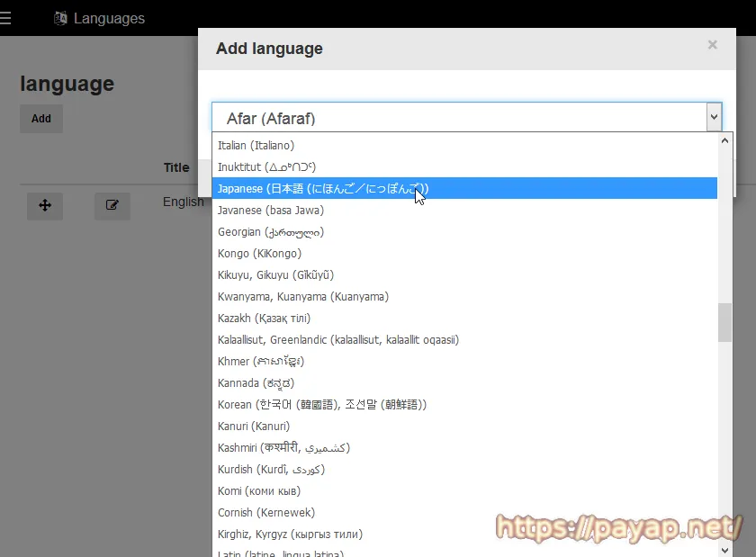Screen dimensions: 756x557
Task: Select Georgian from the list
Action: tap(270, 232)
